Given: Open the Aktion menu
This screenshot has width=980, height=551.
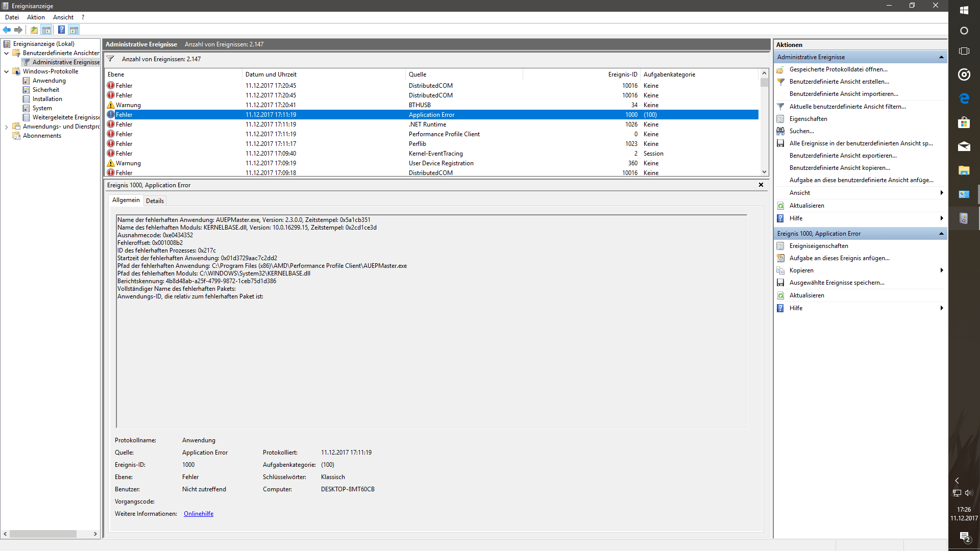Looking at the screenshot, I should coord(36,17).
